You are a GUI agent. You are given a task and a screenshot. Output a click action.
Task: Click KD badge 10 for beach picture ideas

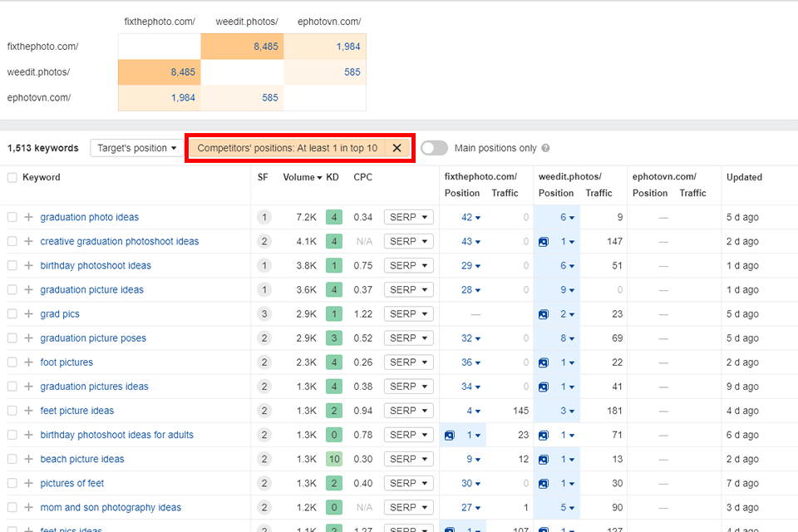click(334, 459)
